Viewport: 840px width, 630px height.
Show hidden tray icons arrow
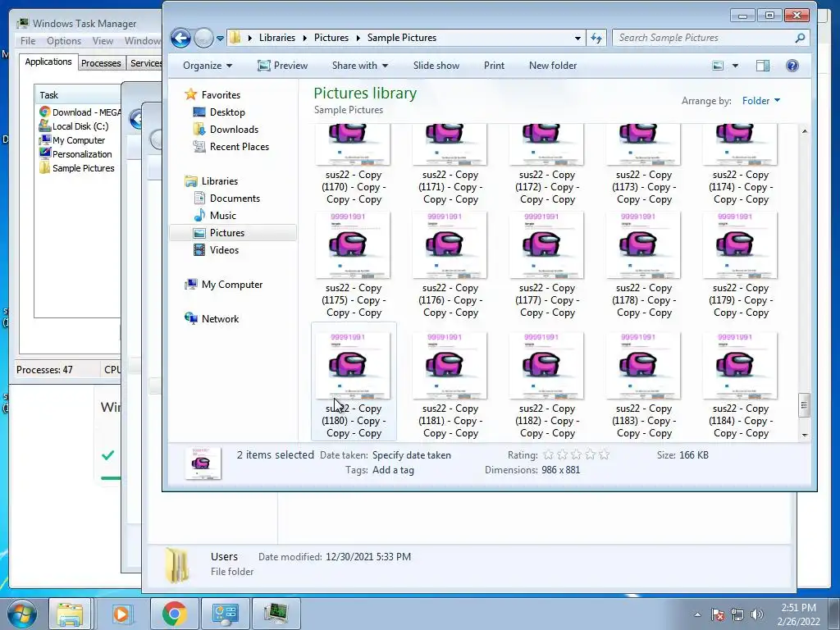tap(697, 614)
